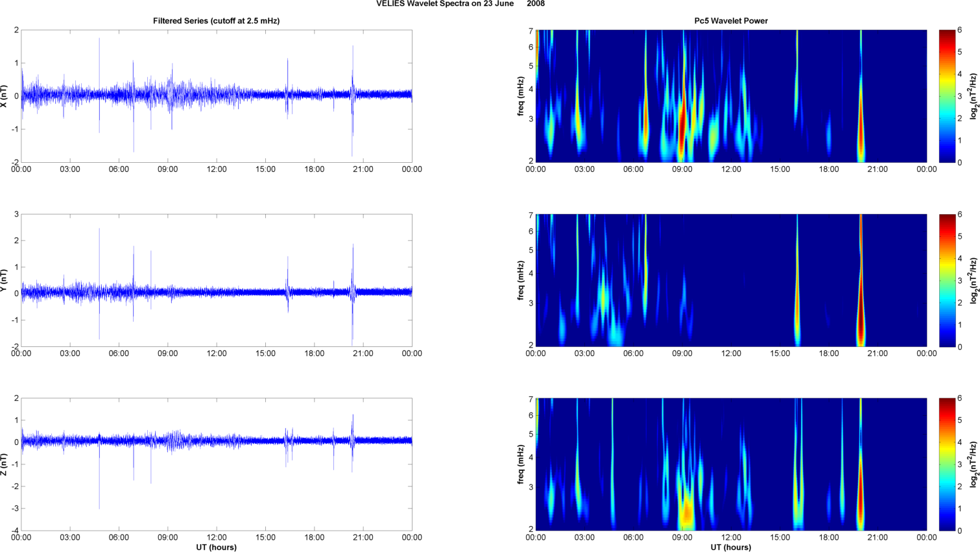Click inside the X component time series plot
Viewport: 980px width, 552px height.
pyautogui.click(x=217, y=96)
